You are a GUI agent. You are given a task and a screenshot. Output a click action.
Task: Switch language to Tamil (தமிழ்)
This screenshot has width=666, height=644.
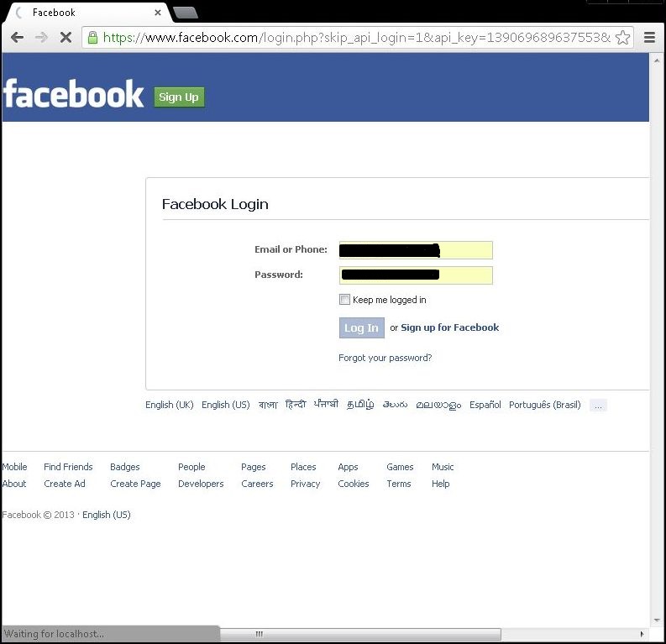coord(360,405)
